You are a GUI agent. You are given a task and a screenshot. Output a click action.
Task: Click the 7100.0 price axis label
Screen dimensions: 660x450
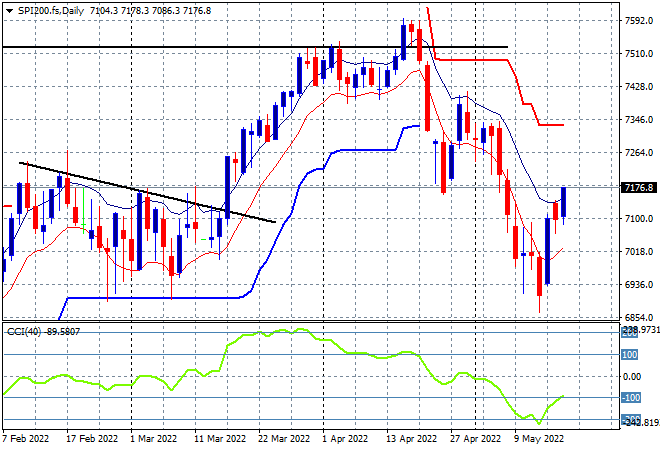tap(639, 219)
